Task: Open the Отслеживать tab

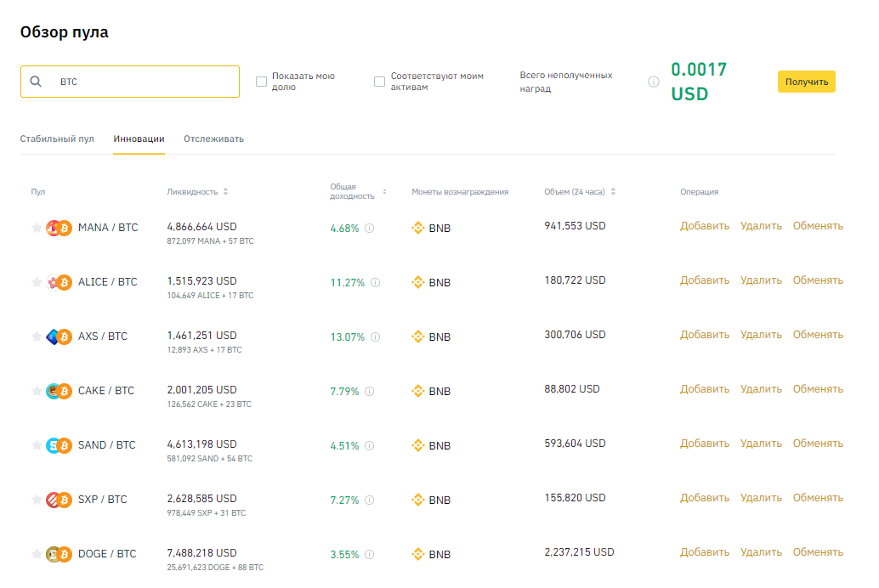Action: [213, 139]
